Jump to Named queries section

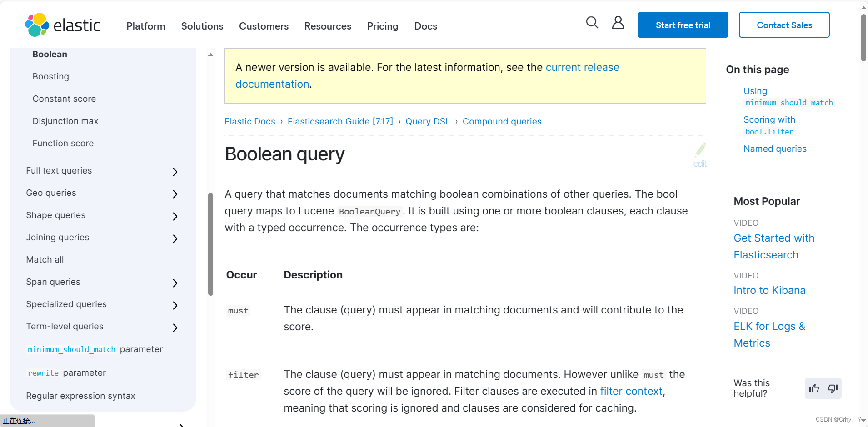click(775, 149)
